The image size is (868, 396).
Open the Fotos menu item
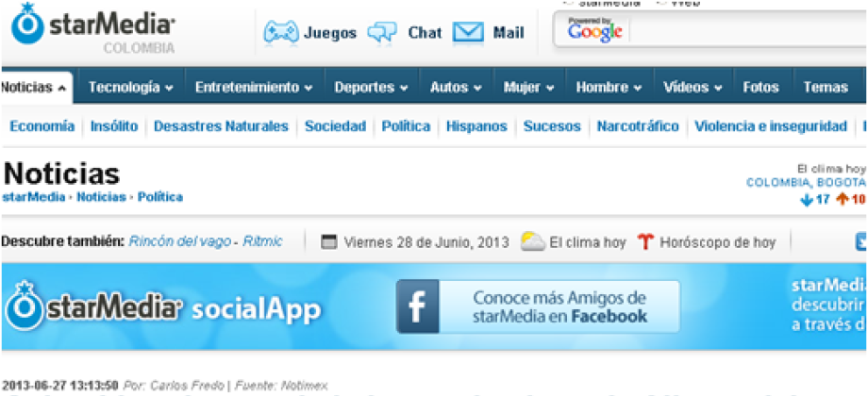[x=760, y=88]
